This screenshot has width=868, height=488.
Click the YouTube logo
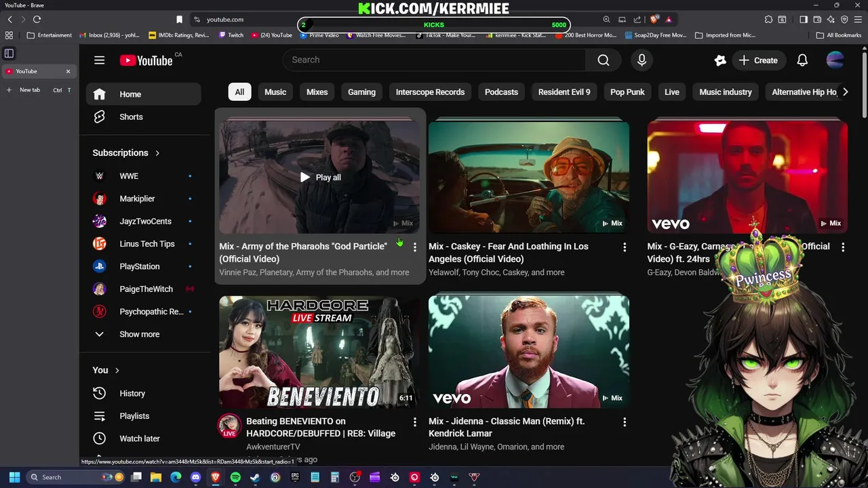[146, 60]
